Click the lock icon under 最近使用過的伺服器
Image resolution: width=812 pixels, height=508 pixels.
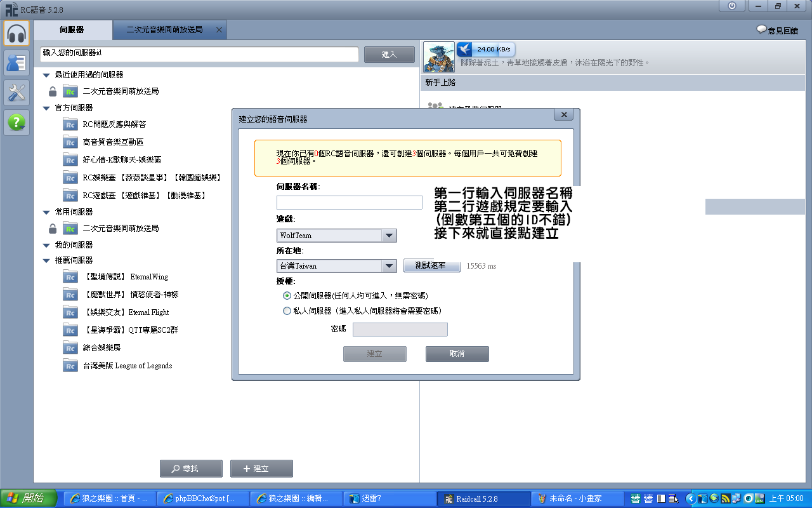point(53,91)
